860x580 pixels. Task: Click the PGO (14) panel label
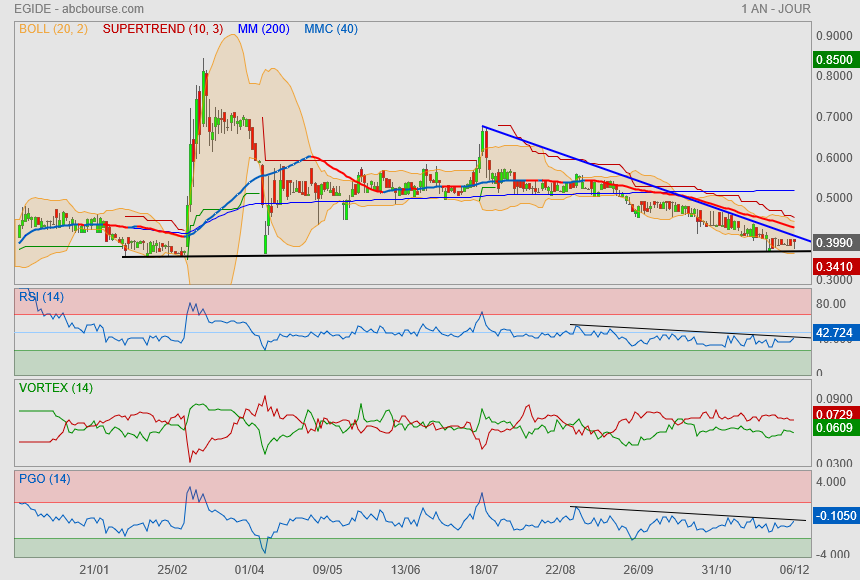point(46,479)
